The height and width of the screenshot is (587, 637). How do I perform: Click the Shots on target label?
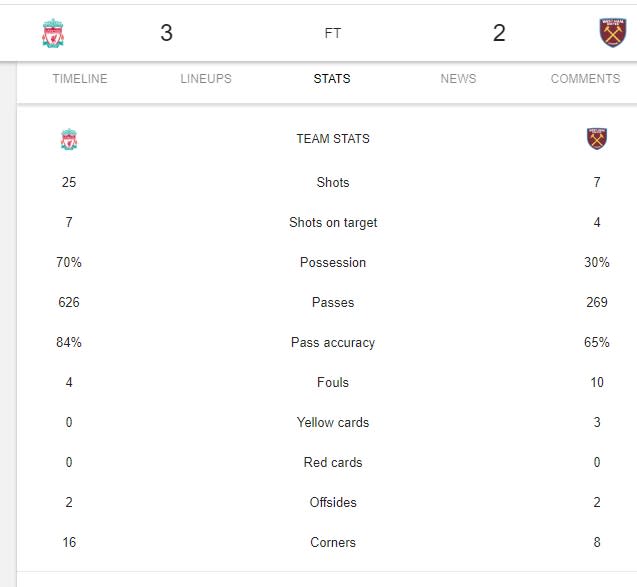pos(333,223)
